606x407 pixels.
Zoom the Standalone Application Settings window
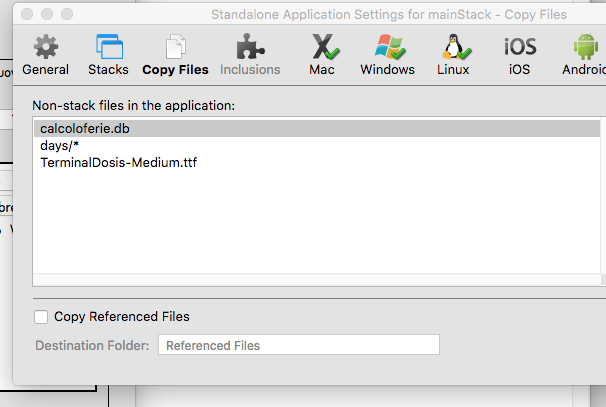click(x=67, y=15)
